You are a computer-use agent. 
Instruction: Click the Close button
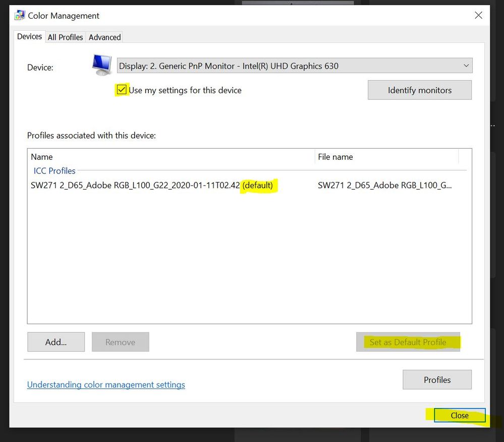tap(459, 415)
